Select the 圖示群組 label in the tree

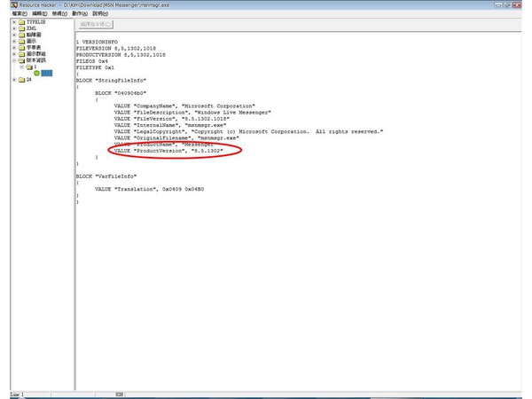click(x=36, y=54)
